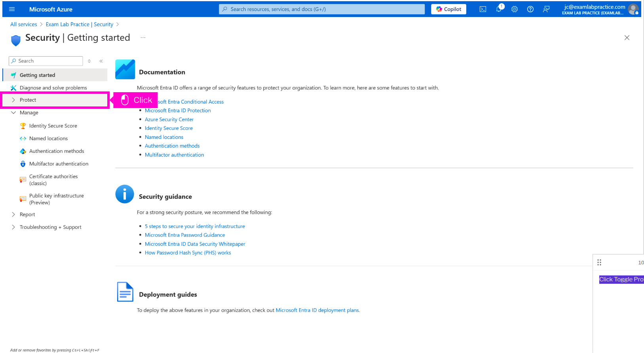The width and height of the screenshot is (644, 353).
Task: Open the notifications bell icon
Action: pos(499,9)
